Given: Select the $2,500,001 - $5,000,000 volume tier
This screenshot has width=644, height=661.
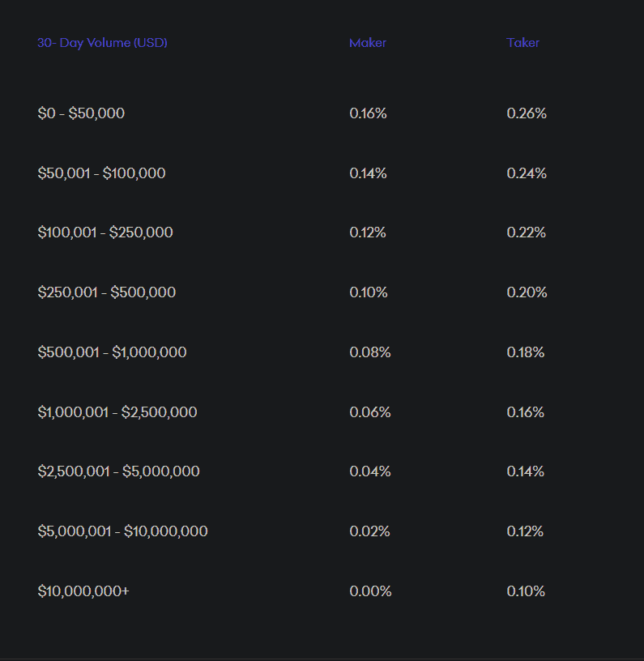Looking at the screenshot, I should [118, 471].
